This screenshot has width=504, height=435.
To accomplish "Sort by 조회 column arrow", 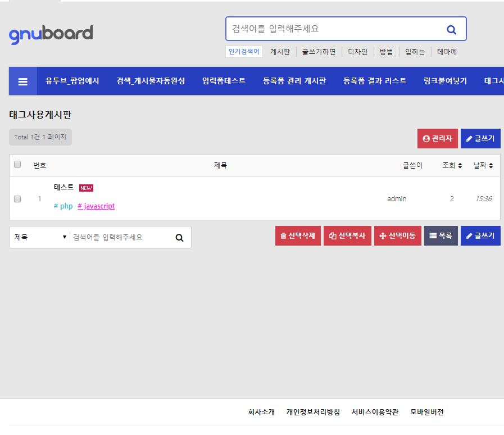I will tap(460, 166).
